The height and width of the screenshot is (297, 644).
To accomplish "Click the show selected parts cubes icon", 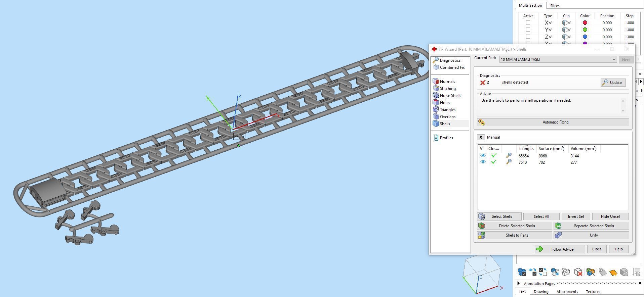I will [555, 272].
